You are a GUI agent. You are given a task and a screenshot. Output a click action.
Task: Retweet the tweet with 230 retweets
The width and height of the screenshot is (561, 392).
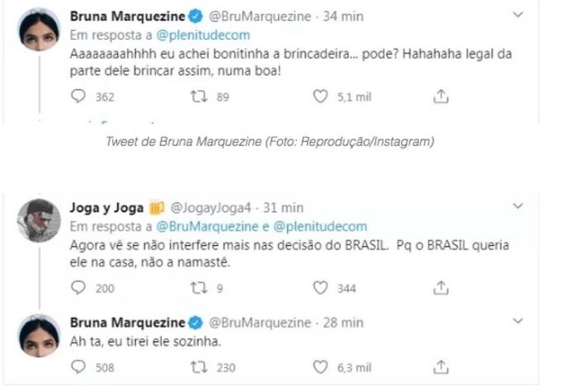click(x=198, y=366)
